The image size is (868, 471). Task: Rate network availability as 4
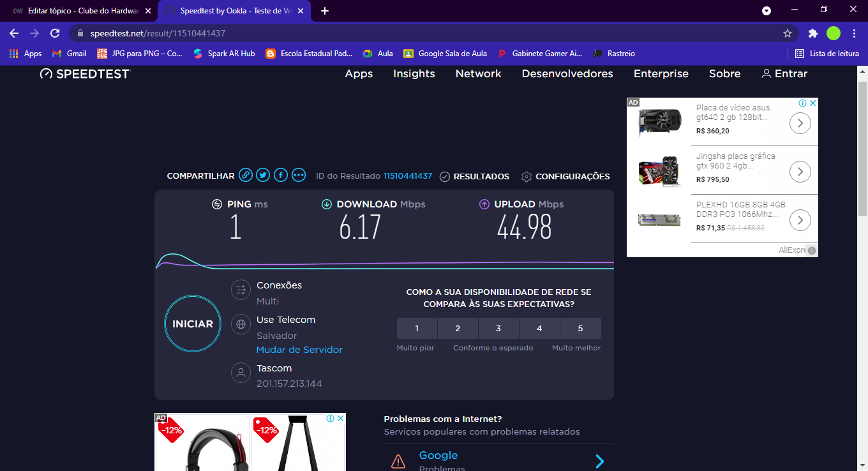tap(539, 329)
